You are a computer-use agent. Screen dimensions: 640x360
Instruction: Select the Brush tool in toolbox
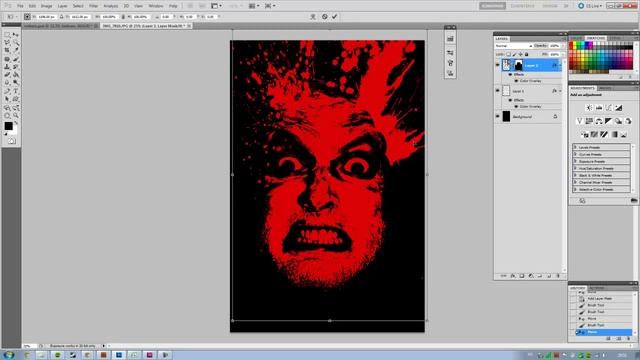coord(16,60)
